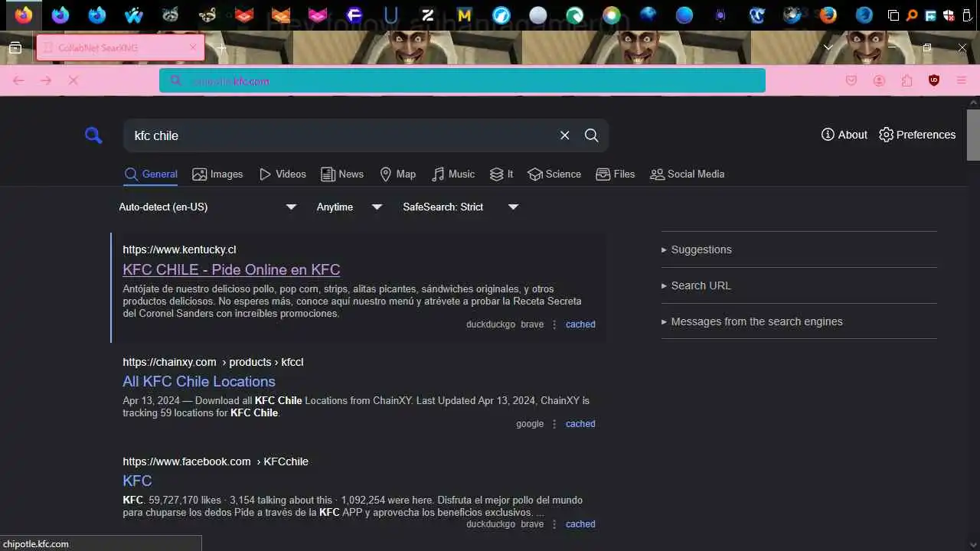
Task: Switch to the Videos category tab
Action: (x=283, y=174)
